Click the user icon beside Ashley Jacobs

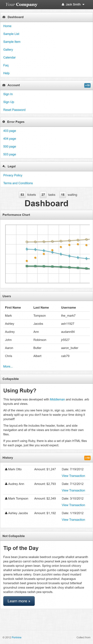coord(6,513)
